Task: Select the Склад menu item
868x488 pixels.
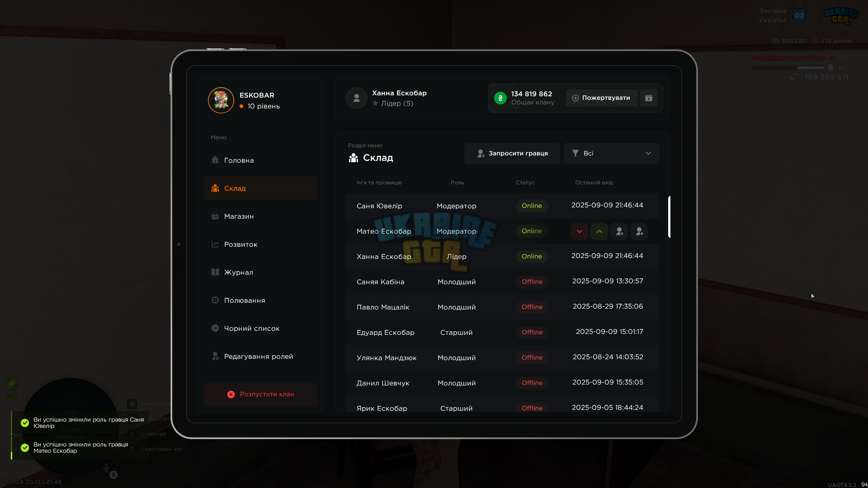Action: coord(260,188)
